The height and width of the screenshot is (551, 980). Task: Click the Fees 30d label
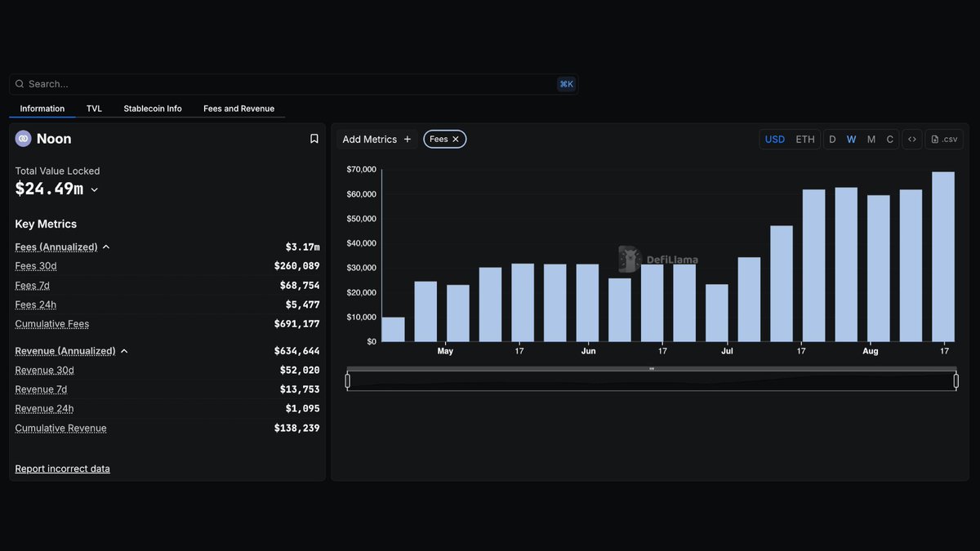(x=36, y=266)
